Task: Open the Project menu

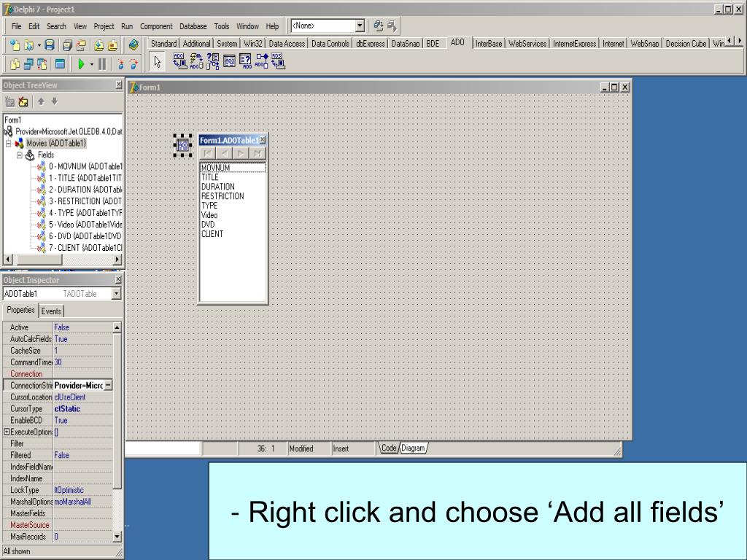Action: 104,26
